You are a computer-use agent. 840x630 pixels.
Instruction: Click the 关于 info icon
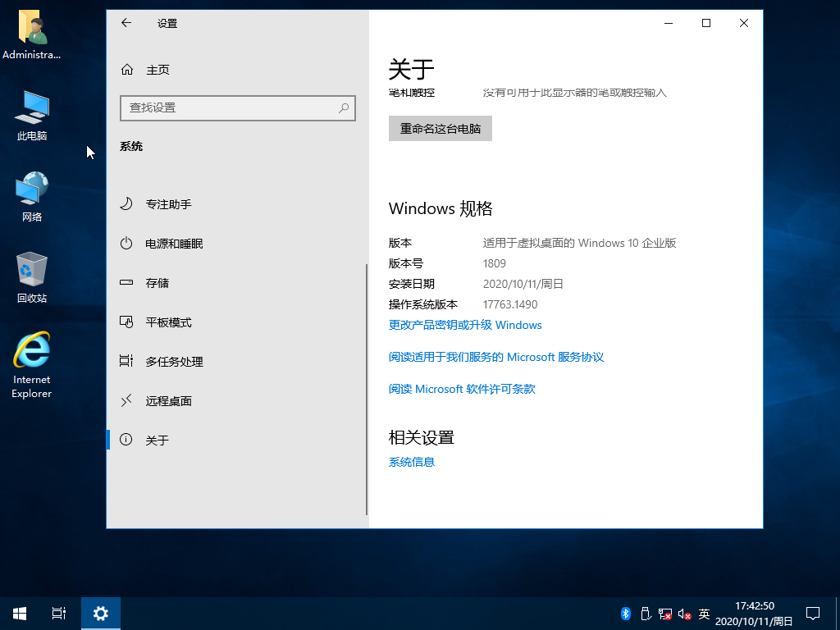click(x=126, y=440)
